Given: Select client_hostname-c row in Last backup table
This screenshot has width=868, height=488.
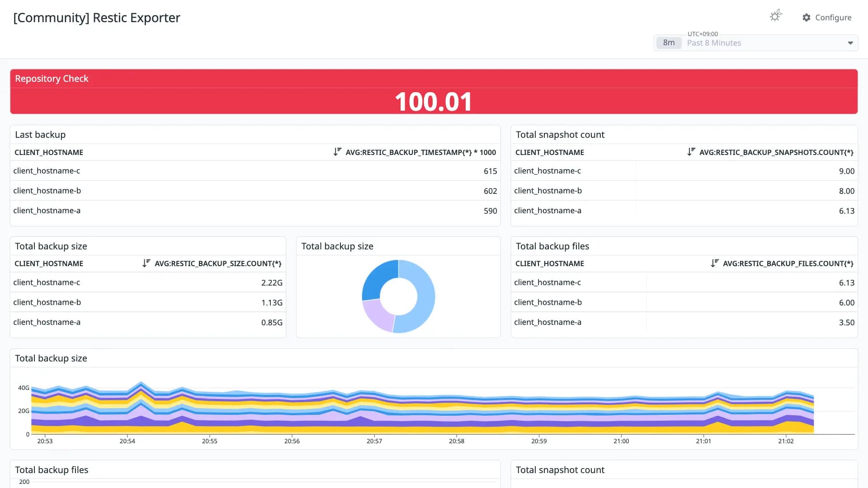Looking at the screenshot, I should (255, 171).
